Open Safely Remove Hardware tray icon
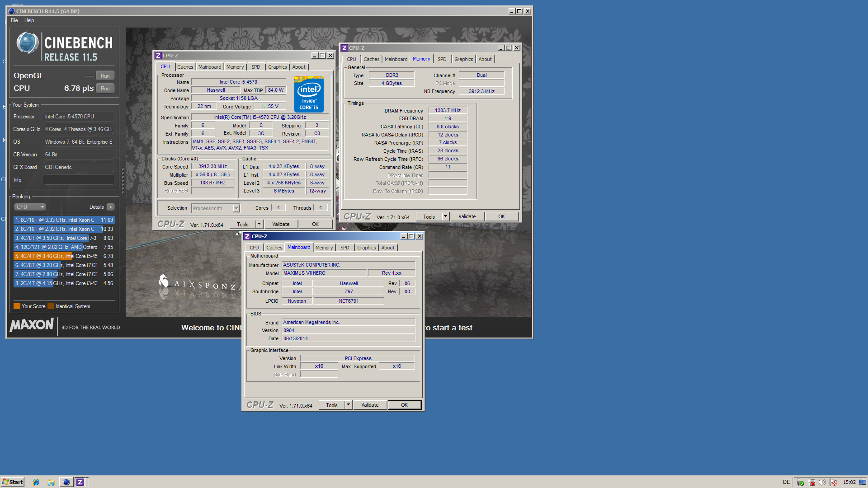This screenshot has width=868, height=488. 800,482
